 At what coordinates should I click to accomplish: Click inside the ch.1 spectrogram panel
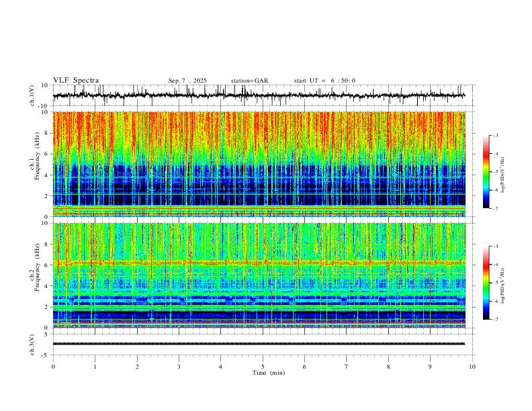tap(259, 164)
